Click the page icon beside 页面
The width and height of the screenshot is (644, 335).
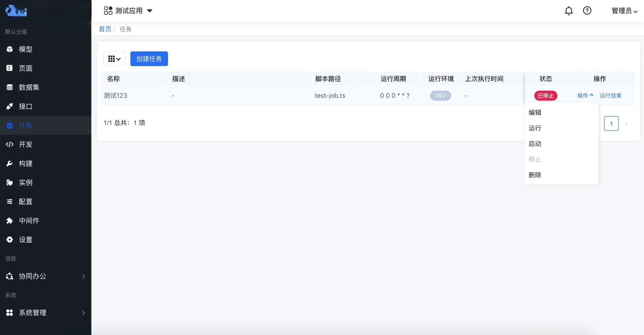(x=10, y=68)
